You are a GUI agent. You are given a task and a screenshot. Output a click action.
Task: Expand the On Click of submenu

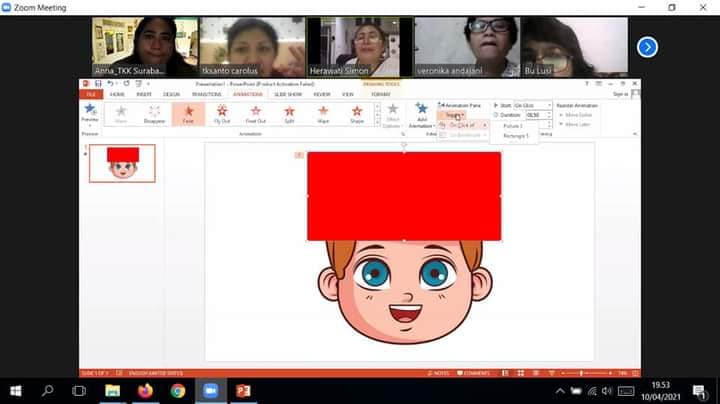coord(463,125)
